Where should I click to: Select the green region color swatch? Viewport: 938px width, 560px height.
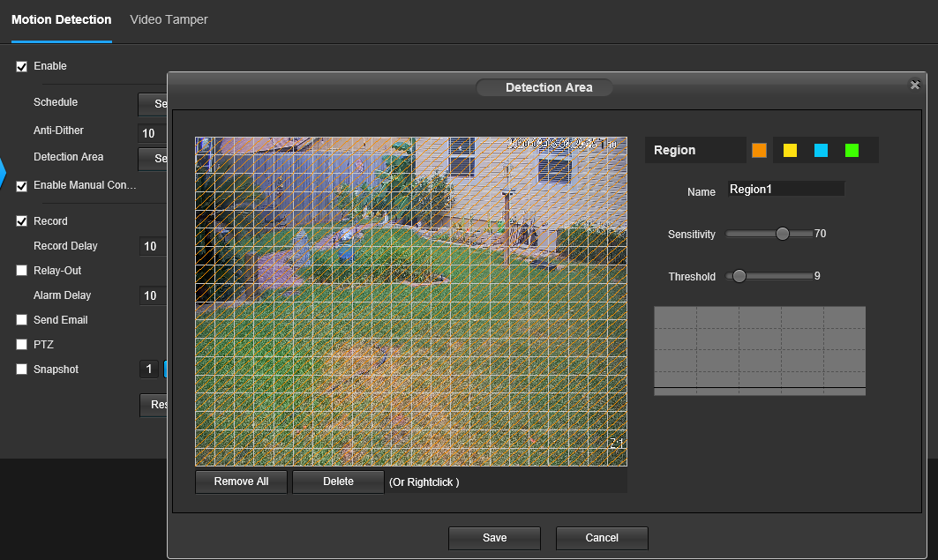852,150
